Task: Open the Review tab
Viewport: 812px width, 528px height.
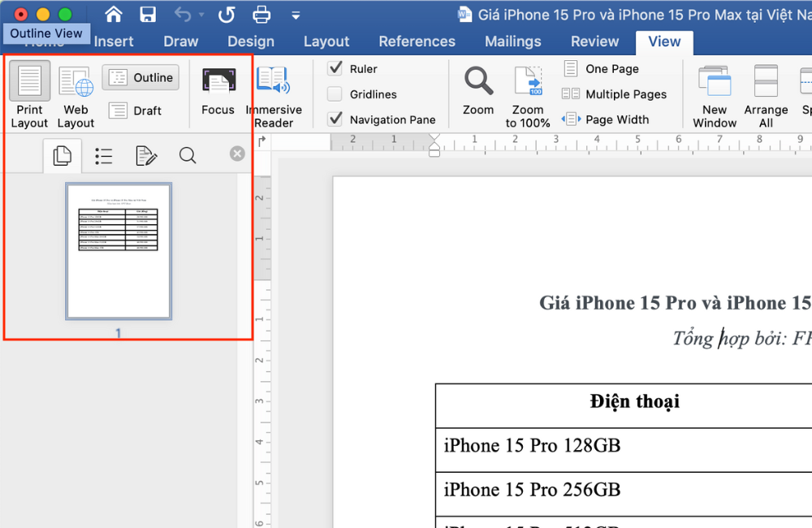Action: coord(594,41)
